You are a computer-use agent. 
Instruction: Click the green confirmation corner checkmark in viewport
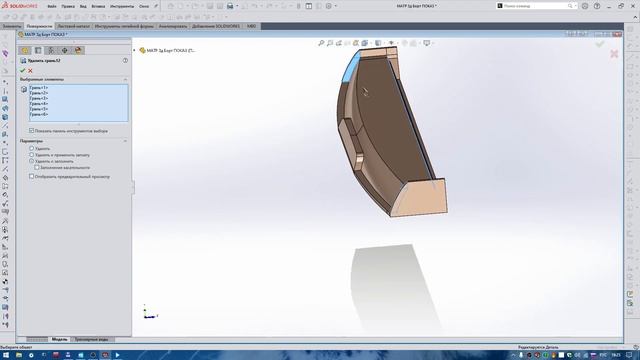pyautogui.click(x=600, y=44)
